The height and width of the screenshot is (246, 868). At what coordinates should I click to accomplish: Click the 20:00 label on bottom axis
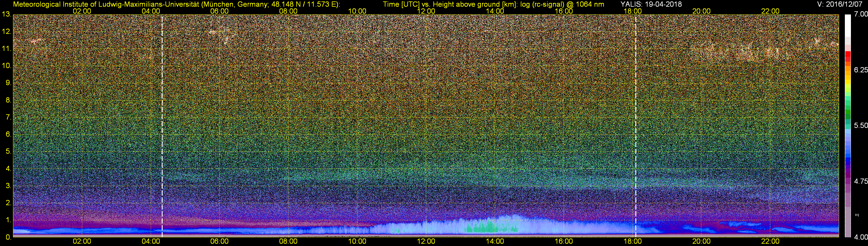coord(701,242)
